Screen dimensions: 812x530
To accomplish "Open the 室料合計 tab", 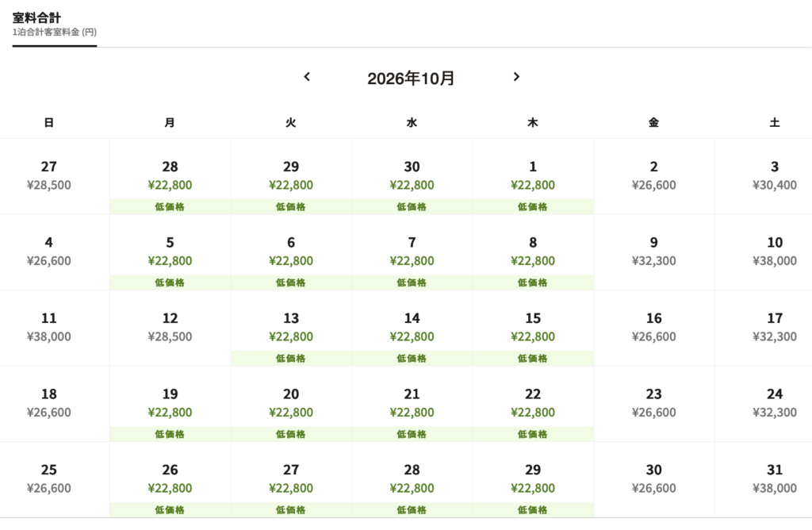I will tap(55, 25).
